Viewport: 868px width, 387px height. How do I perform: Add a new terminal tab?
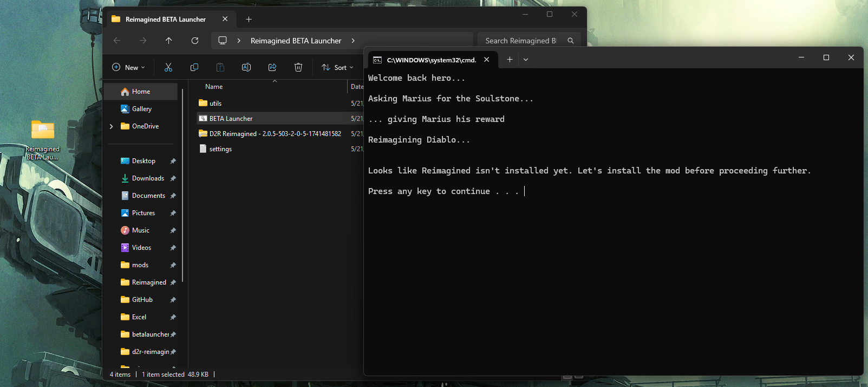click(x=510, y=60)
